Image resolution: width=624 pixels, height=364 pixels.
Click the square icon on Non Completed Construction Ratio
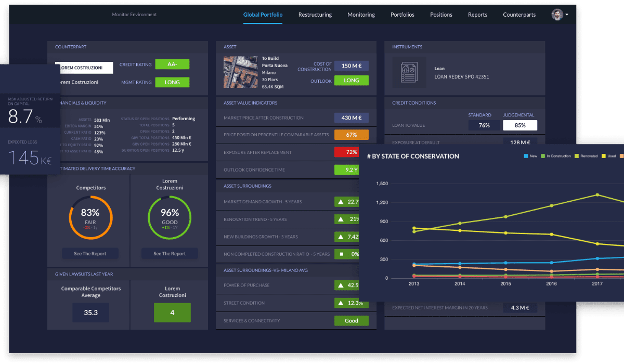pos(341,254)
